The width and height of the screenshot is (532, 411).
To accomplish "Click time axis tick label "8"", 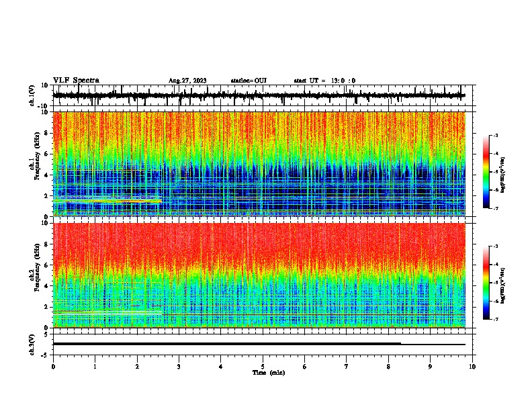I will point(388,367).
